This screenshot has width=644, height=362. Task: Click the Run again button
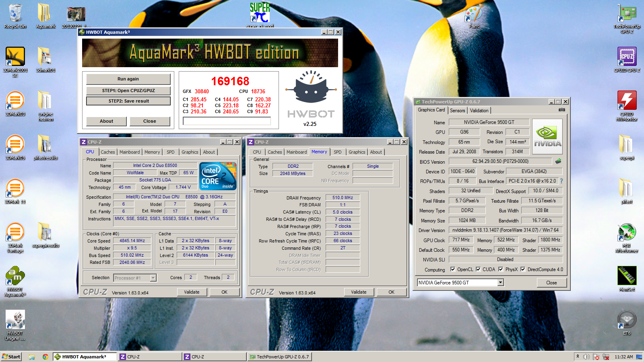tap(128, 79)
